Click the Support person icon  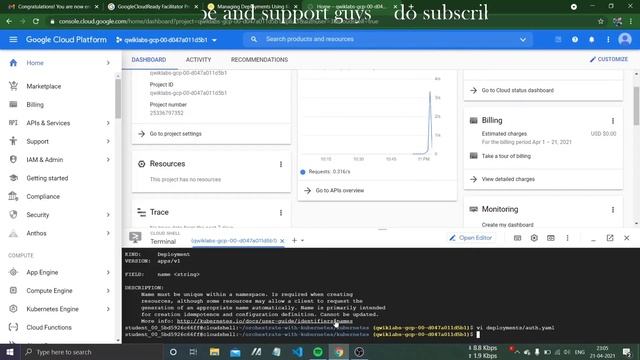click(13, 141)
